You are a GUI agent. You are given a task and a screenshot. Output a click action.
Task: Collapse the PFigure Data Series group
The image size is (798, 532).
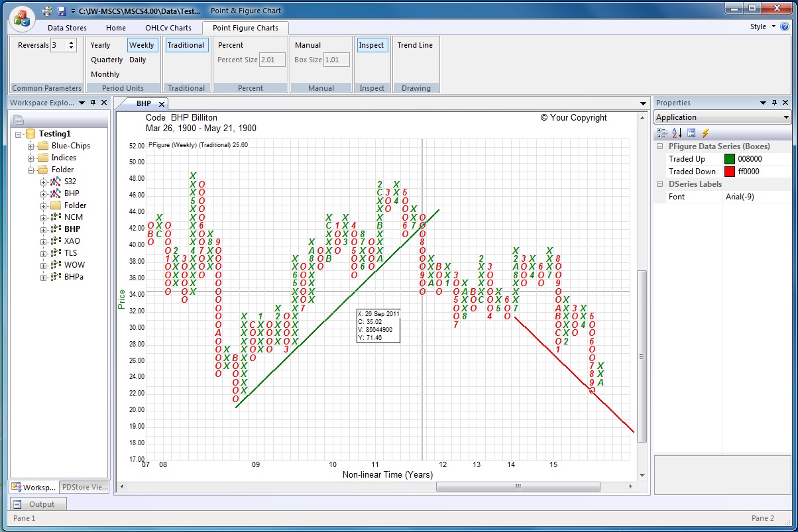[x=660, y=146]
